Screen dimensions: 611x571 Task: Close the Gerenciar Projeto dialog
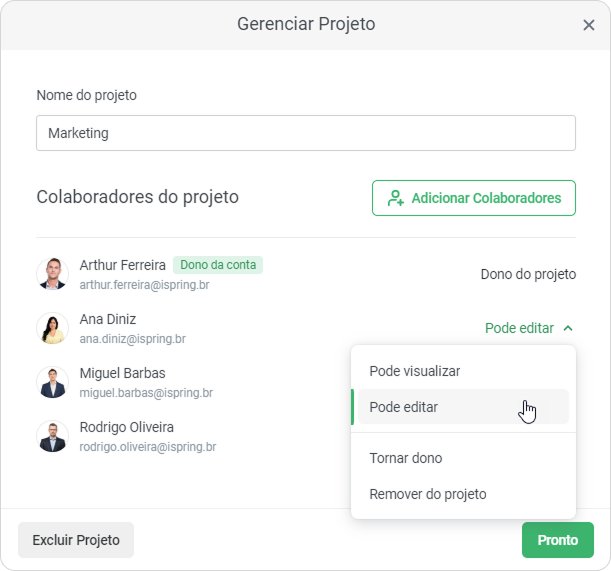[588, 25]
